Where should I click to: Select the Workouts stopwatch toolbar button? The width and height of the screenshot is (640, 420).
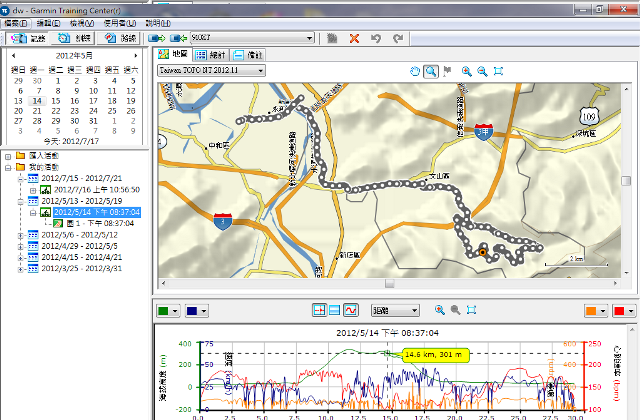coord(73,38)
